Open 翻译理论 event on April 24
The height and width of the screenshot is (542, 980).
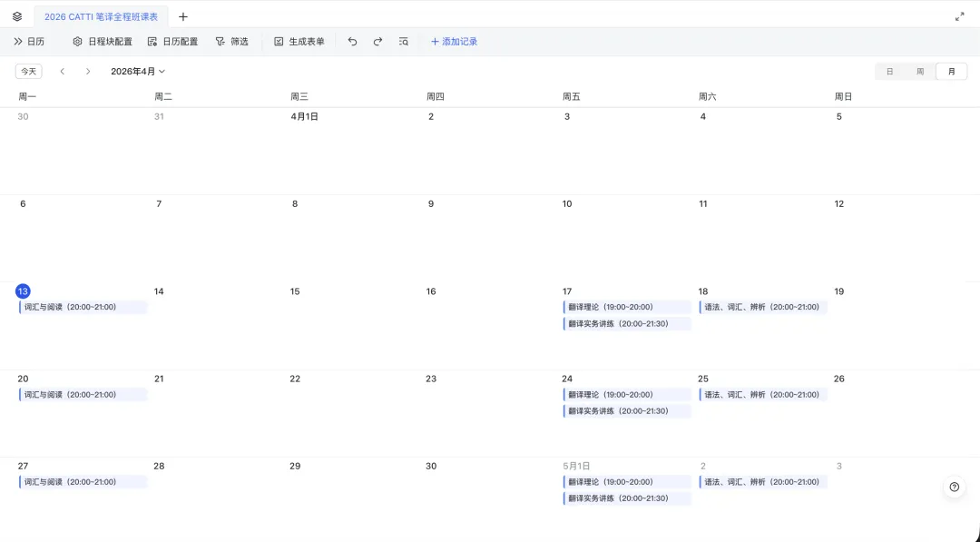click(x=627, y=394)
